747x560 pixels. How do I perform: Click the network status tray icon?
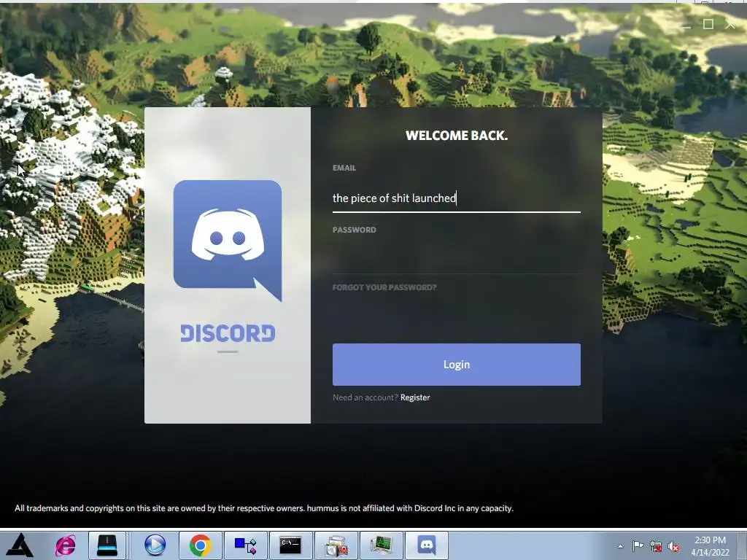(656, 546)
